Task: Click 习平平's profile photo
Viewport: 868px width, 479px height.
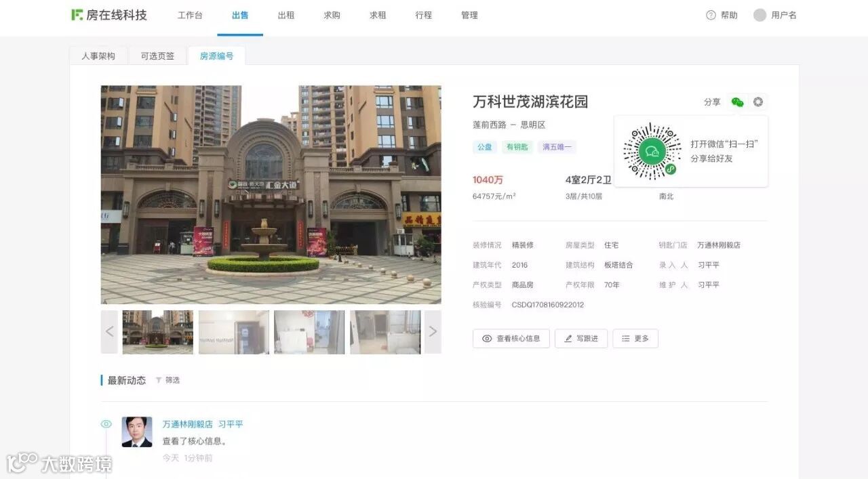Action: point(137,432)
